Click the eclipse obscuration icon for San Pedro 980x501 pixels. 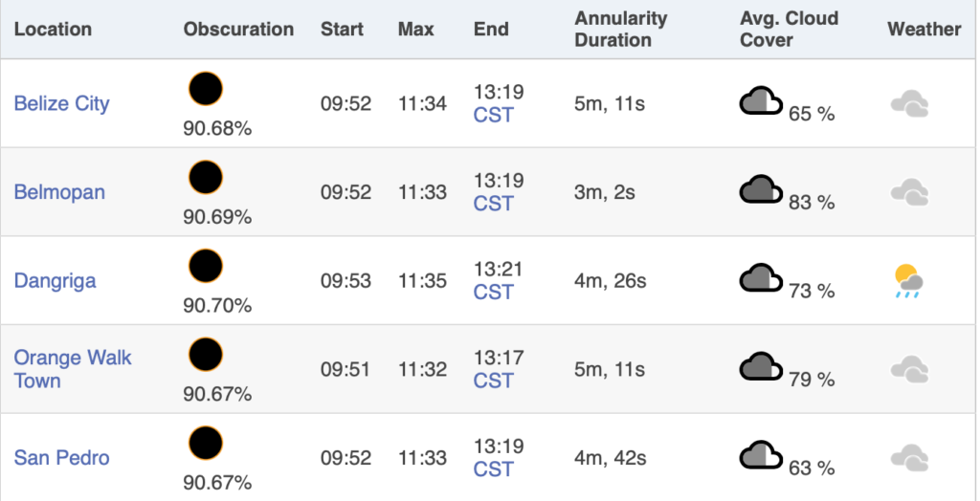pyautogui.click(x=206, y=444)
